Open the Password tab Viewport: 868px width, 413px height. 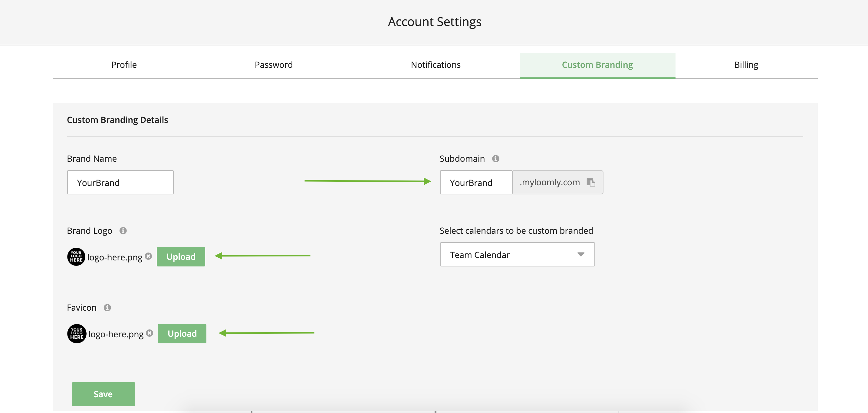click(274, 65)
